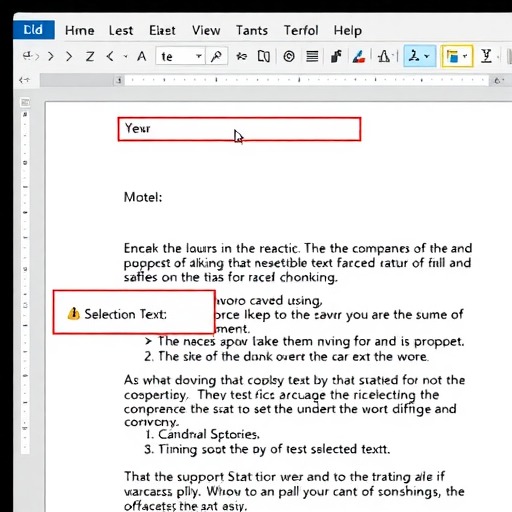
Task: Select the red-blue pen highlighter icon
Action: 359,56
